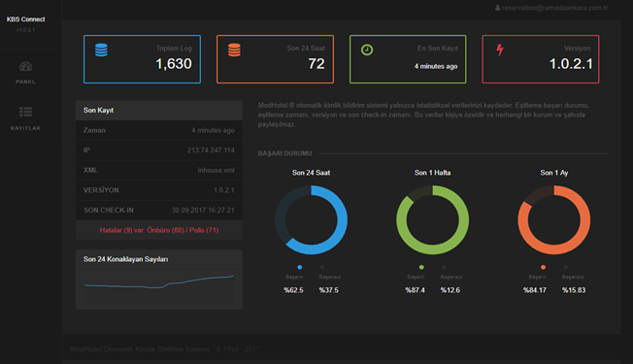
Task: Click the SON CHECK-IN value 30.09.2017 16:27:21
Action: click(x=203, y=211)
